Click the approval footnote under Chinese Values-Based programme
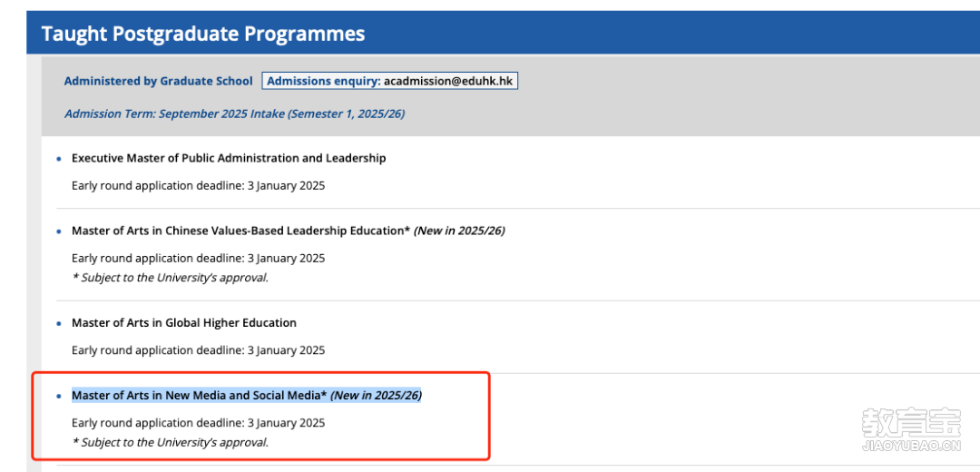Screen dimensions: 980x472 pos(170,277)
